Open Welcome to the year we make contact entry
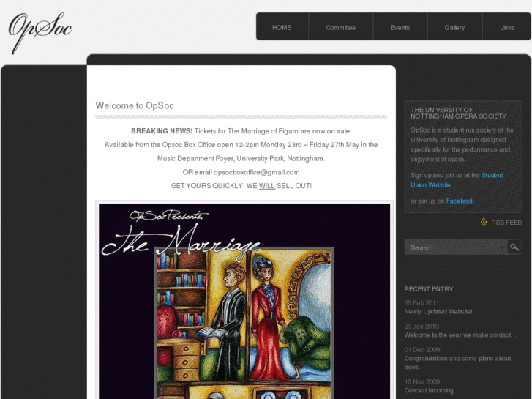 point(461,335)
